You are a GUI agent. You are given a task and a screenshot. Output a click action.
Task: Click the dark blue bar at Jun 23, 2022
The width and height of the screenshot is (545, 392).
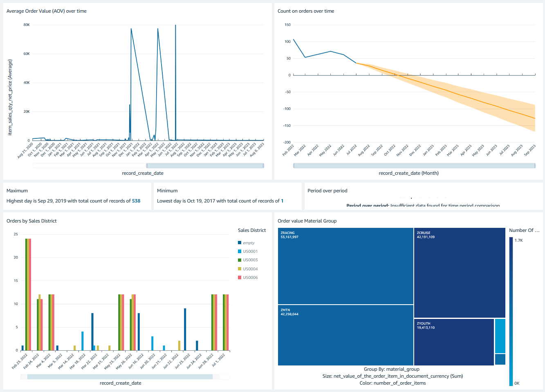pyautogui.click(x=185, y=329)
